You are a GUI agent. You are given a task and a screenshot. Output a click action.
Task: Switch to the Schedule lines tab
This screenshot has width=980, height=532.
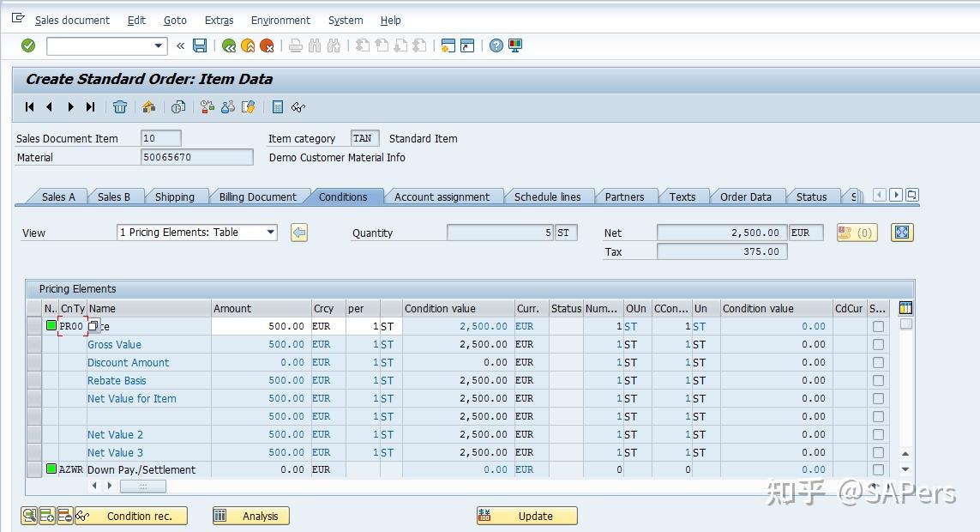click(549, 196)
